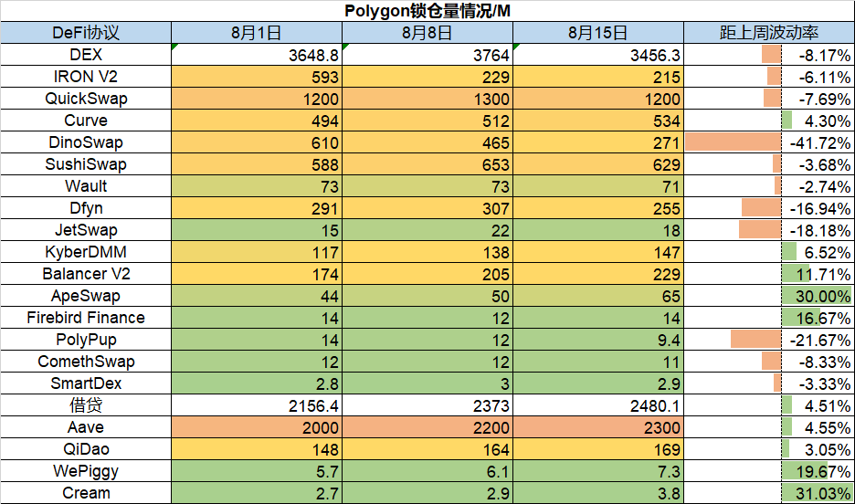This screenshot has width=855, height=504.
Task: Select the 'ApeSwap' row label
Action: pyautogui.click(x=86, y=296)
